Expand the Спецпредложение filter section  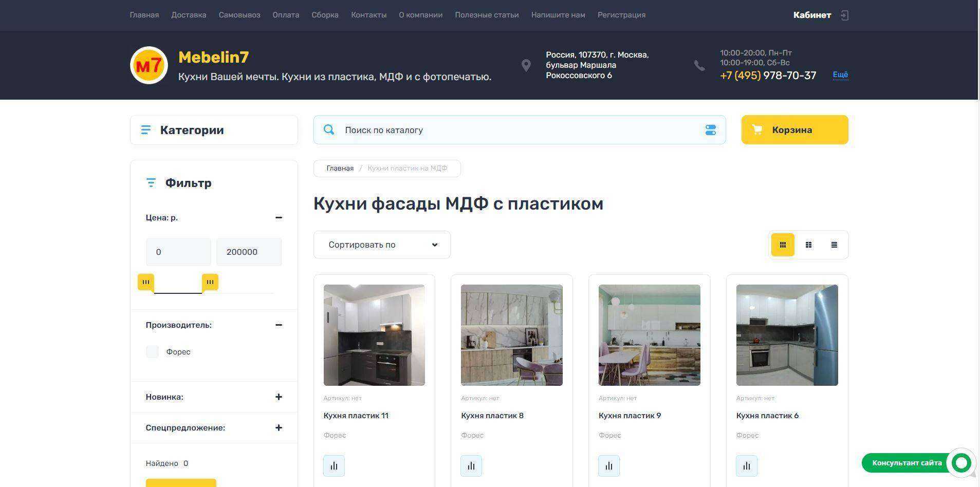pos(279,427)
